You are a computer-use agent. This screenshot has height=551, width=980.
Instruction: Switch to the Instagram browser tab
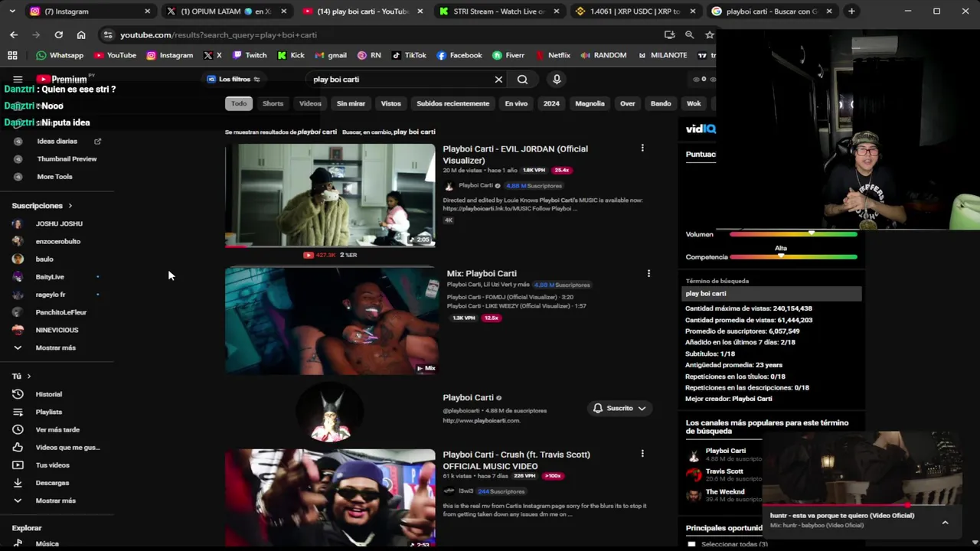(x=90, y=11)
